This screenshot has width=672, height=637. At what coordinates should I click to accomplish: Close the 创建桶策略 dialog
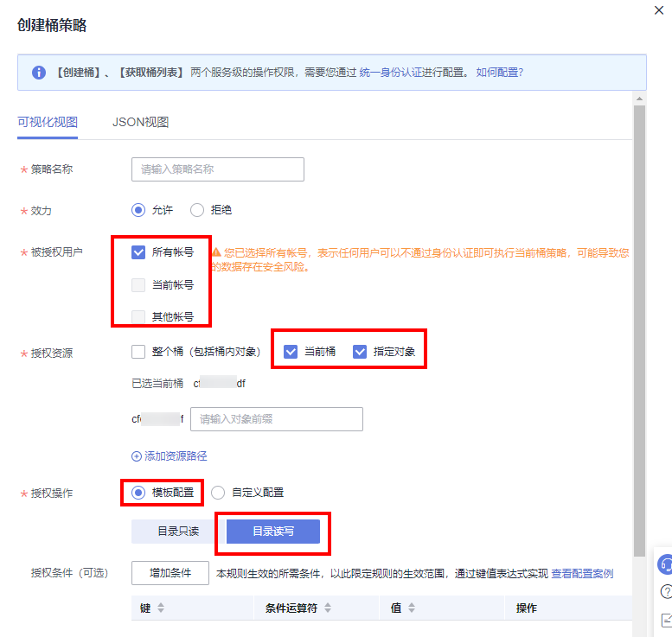tap(659, 10)
